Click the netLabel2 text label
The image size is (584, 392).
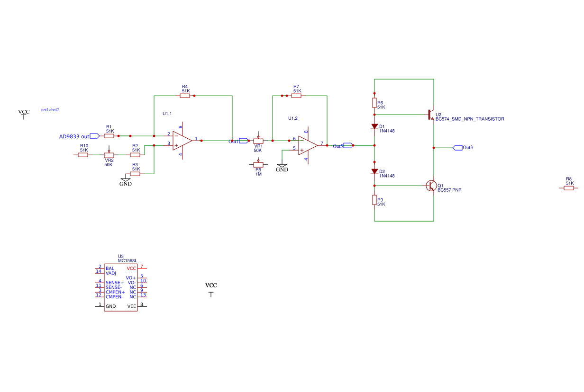tap(50, 109)
